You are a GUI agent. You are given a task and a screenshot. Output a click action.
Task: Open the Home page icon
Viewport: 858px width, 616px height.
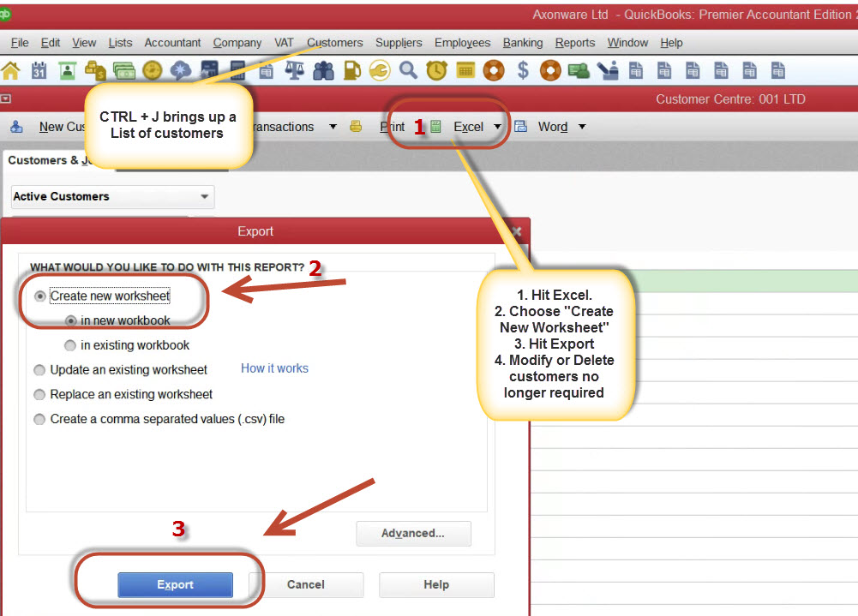pyautogui.click(x=10, y=70)
